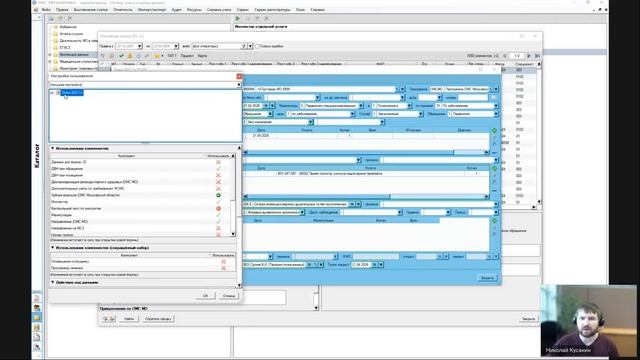The image size is (640, 360).
Task: Click the minus icon below the middle services table
Action: (494, 191)
